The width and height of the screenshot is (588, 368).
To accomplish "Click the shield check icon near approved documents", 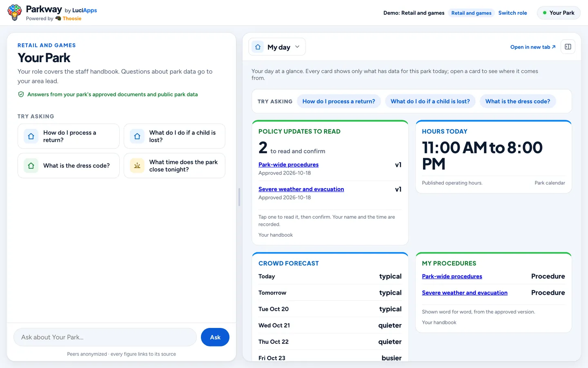I will click(21, 94).
